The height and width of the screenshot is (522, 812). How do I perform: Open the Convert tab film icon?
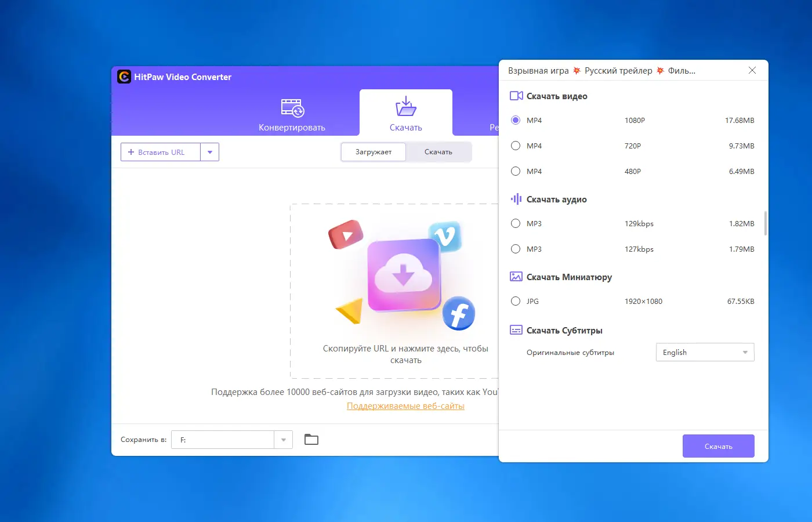tap(292, 108)
